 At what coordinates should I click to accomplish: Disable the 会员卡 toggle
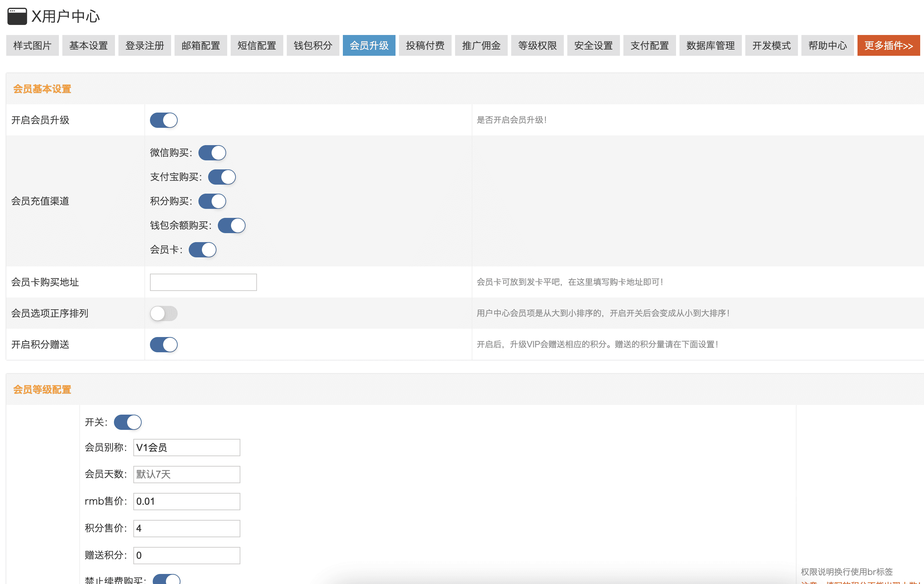202,250
